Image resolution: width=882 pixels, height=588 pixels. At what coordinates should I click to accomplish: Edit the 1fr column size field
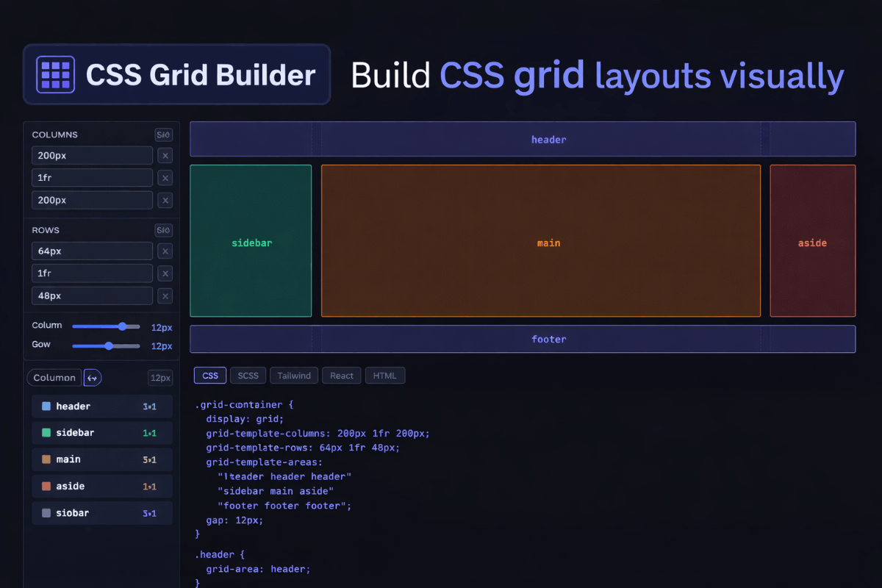[x=93, y=178]
